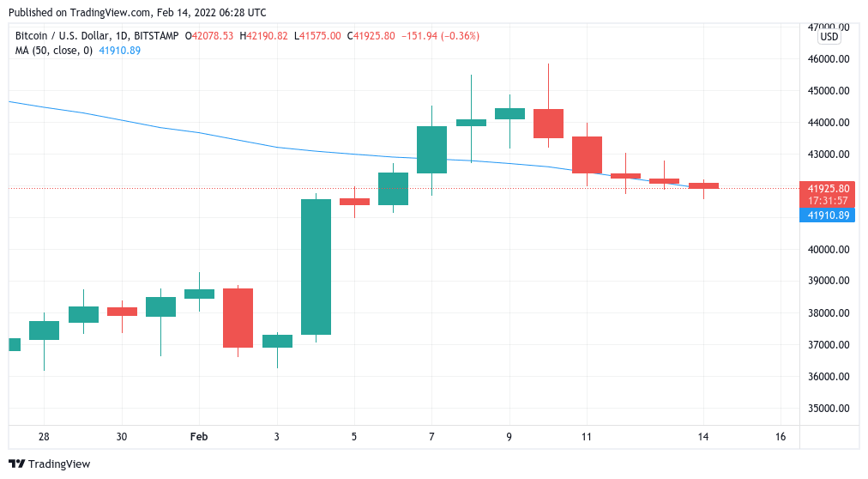Select the red candle on Feb 11

coord(587,155)
